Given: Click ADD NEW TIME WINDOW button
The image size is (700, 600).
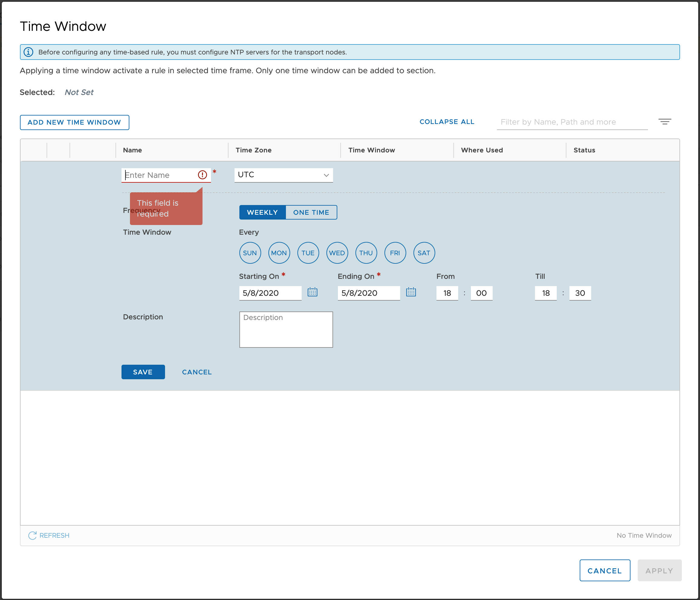Looking at the screenshot, I should (74, 122).
